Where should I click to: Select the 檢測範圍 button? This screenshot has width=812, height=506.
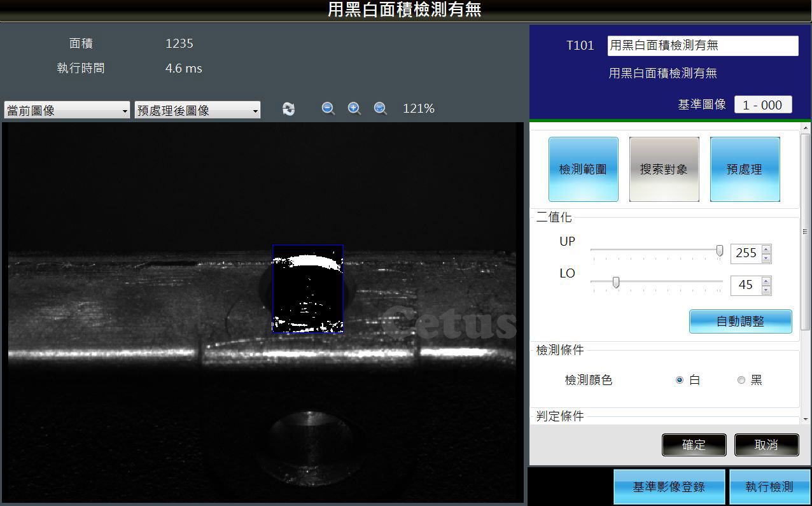(584, 169)
